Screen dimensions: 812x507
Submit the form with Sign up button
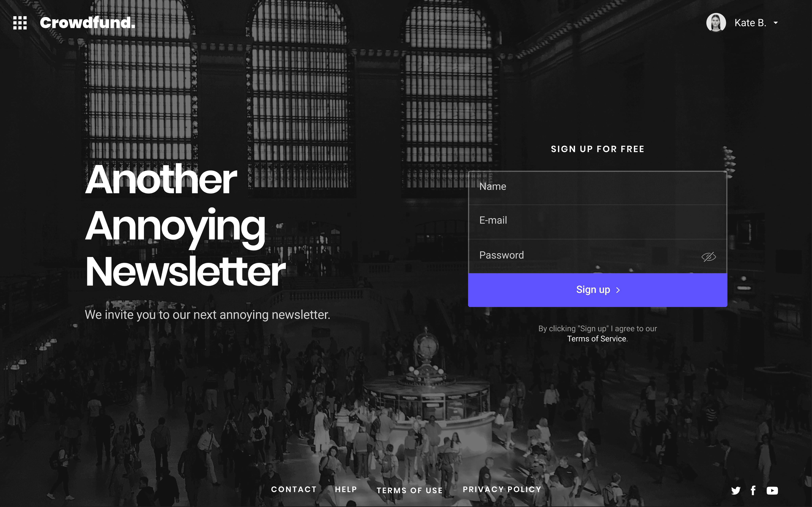[598, 290]
